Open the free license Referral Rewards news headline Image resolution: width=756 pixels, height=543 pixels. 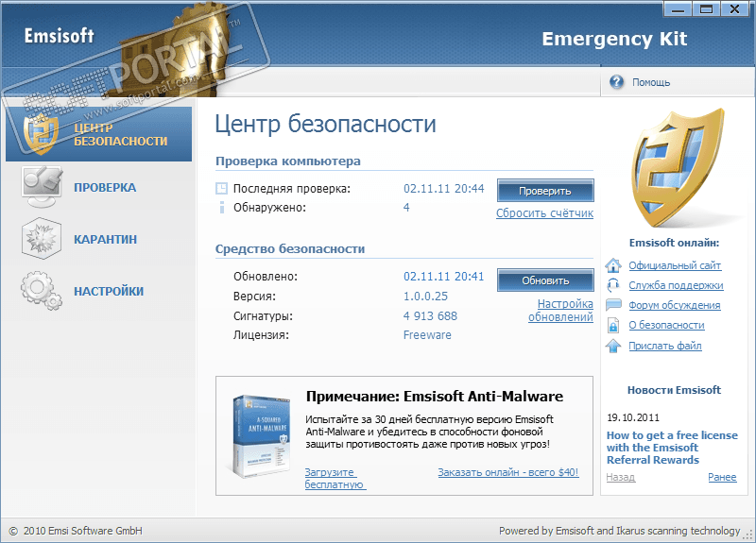tap(672, 448)
